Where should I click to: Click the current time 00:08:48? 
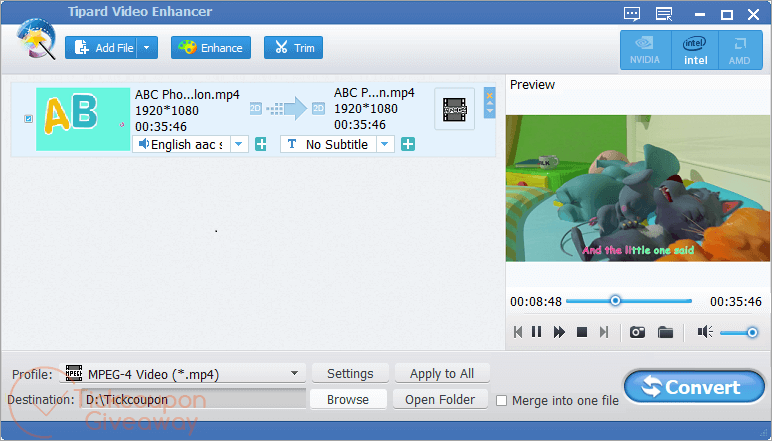[x=536, y=301]
